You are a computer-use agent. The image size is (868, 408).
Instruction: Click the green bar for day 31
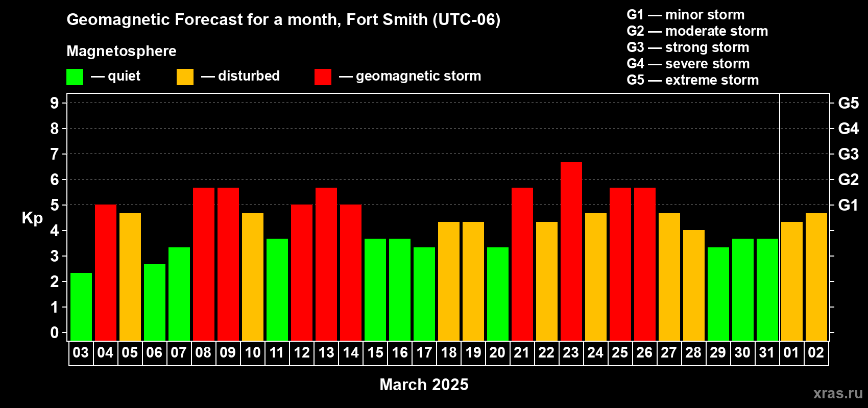[767, 290]
